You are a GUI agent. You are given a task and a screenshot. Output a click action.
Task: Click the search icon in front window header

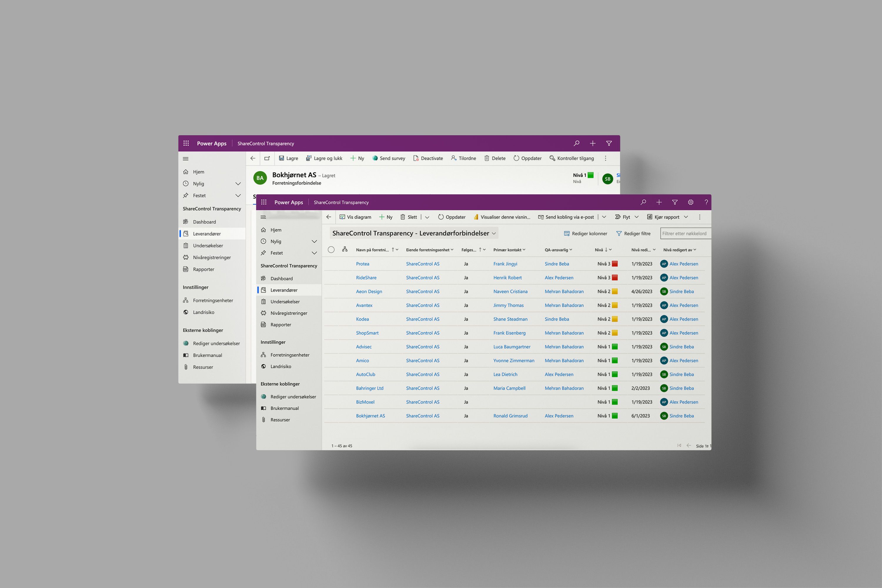[643, 202]
